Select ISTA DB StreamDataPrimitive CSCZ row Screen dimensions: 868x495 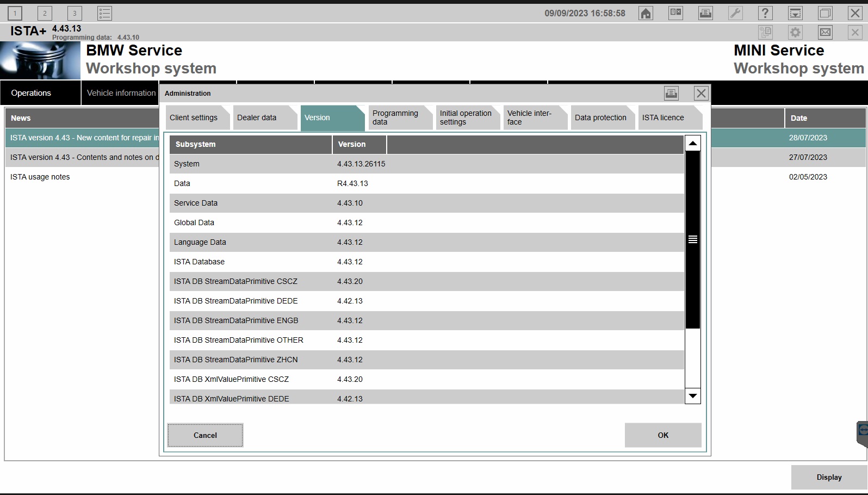point(427,281)
